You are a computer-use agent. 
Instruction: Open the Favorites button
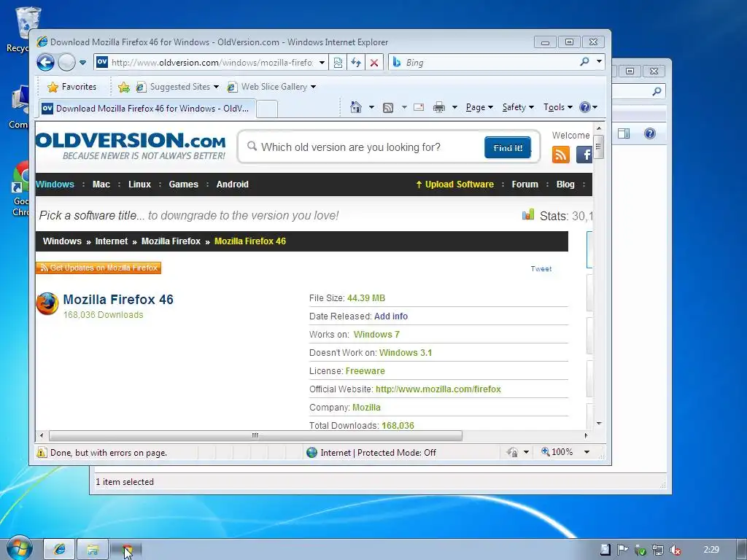72,87
